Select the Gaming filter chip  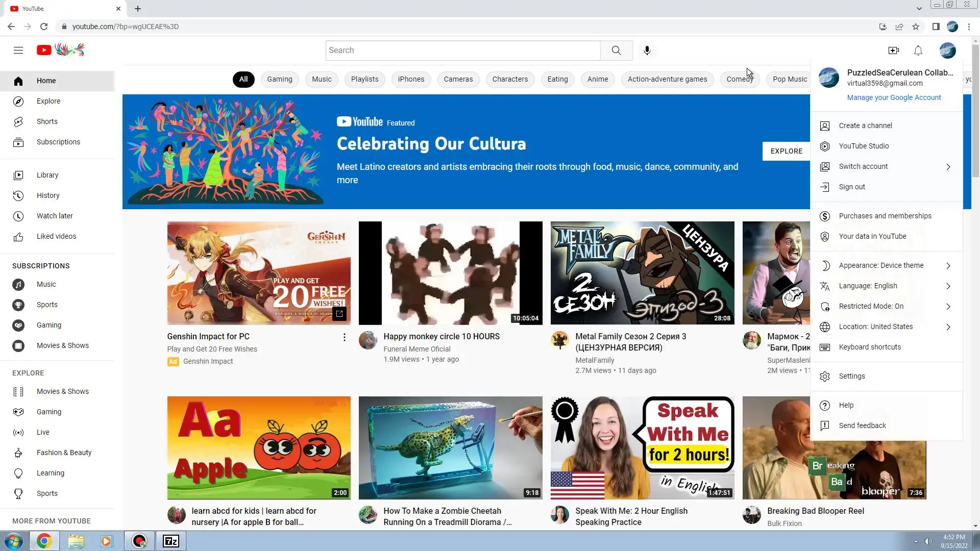279,79
